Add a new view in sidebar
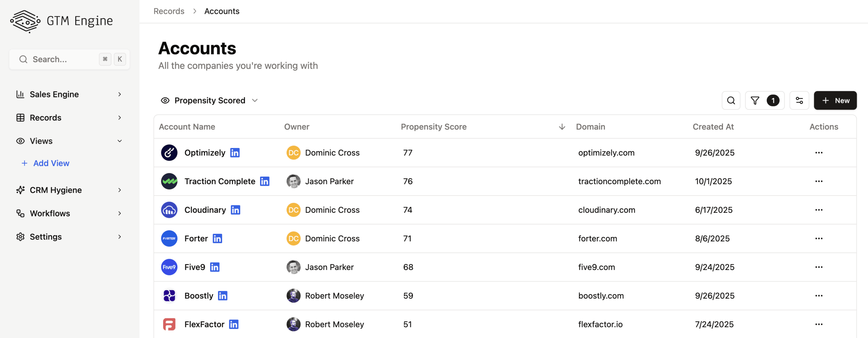 45,163
